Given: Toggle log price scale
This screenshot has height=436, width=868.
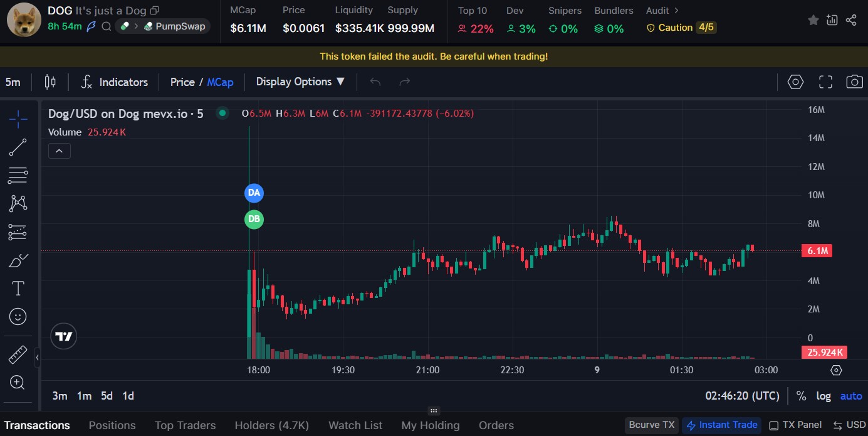Looking at the screenshot, I should pos(824,396).
